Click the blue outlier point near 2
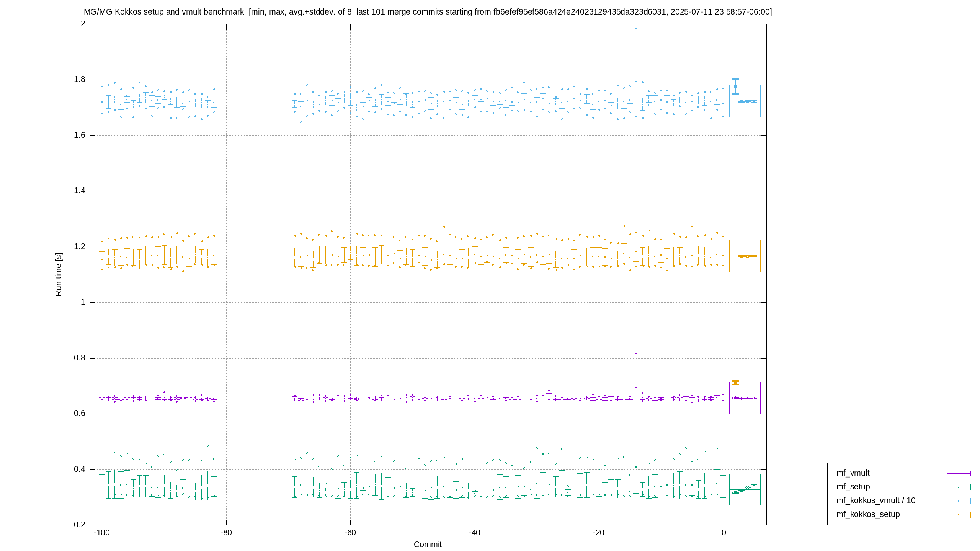 (636, 28)
